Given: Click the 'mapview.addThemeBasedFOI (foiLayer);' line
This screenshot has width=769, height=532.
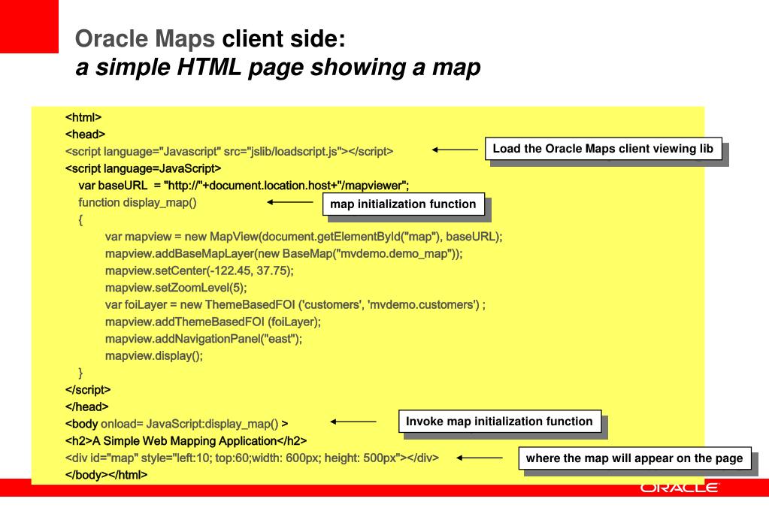Looking at the screenshot, I should pos(213,322).
